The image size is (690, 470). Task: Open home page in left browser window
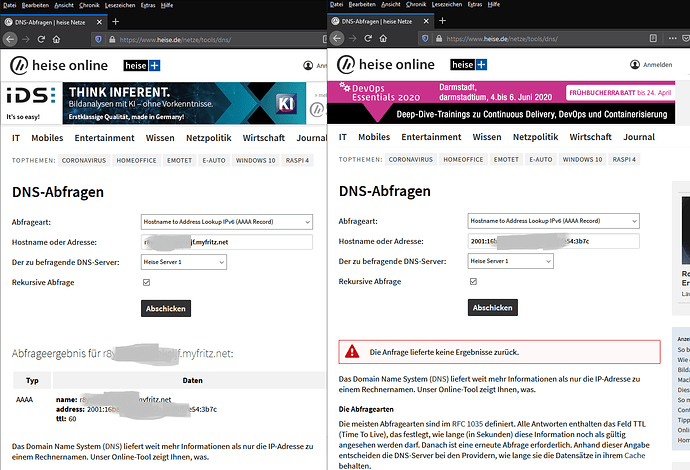(56, 39)
